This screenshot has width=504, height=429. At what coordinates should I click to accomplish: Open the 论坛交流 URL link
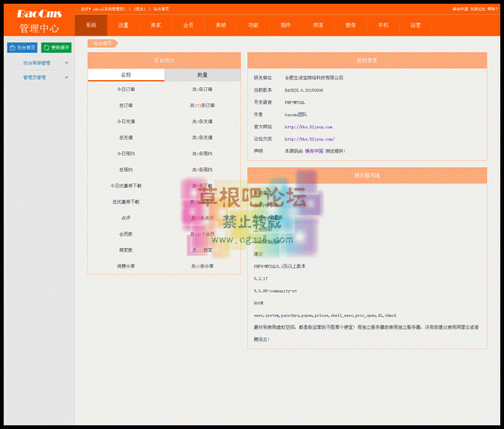[x=310, y=139]
